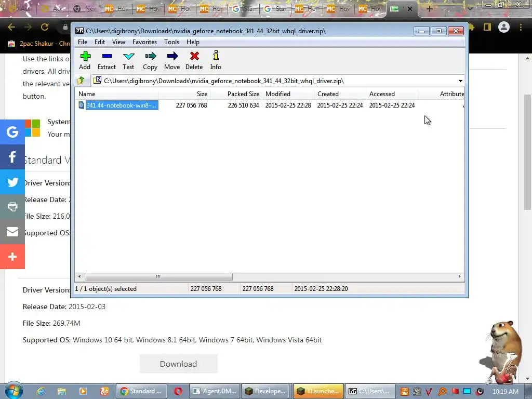This screenshot has height=399, width=532.
Task: Run the Test archive tool
Action: [129, 60]
